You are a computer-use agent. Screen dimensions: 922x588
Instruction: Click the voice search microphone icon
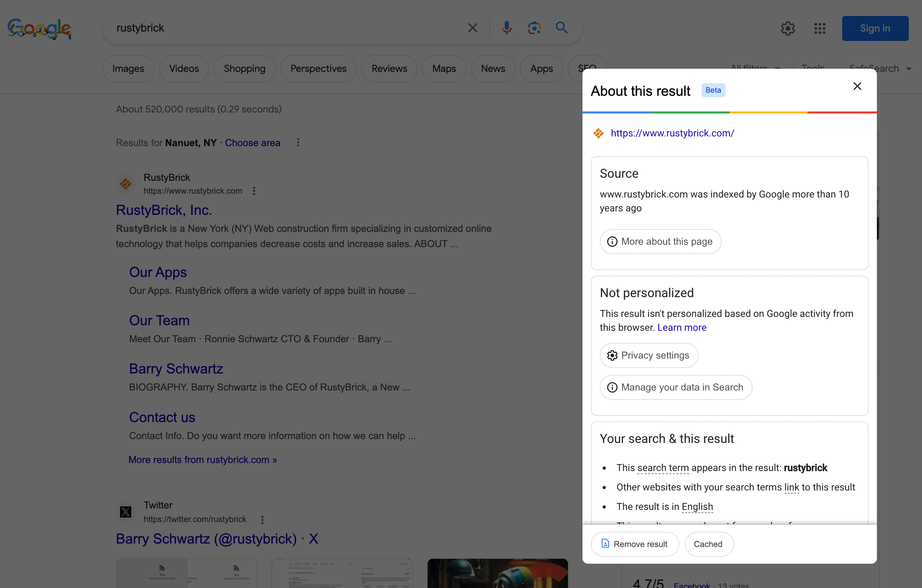tap(507, 27)
